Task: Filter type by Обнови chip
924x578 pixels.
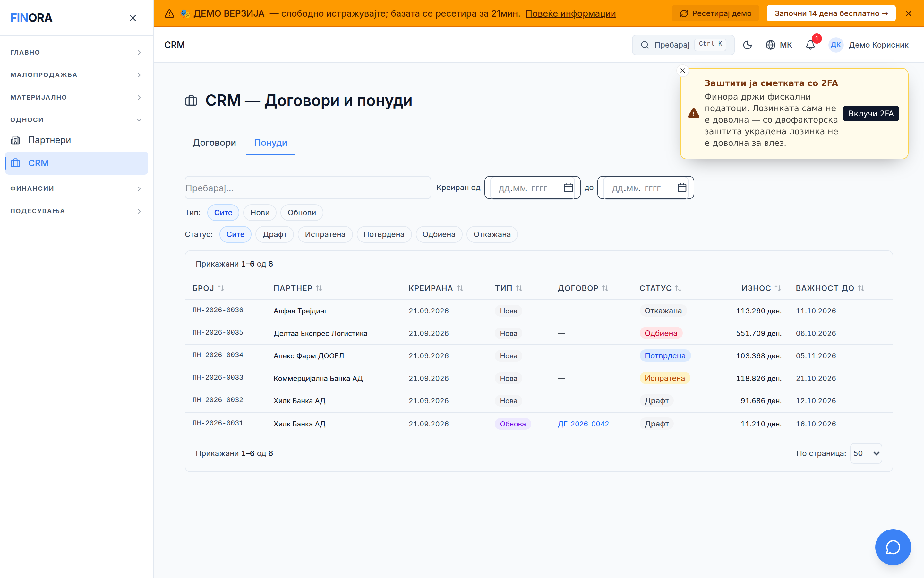Action: [x=302, y=213]
